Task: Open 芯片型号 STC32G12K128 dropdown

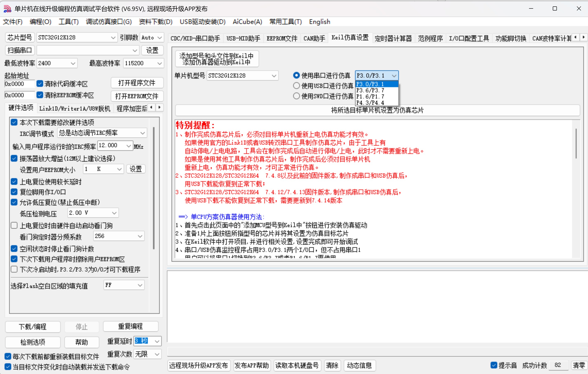Action: 77,38
